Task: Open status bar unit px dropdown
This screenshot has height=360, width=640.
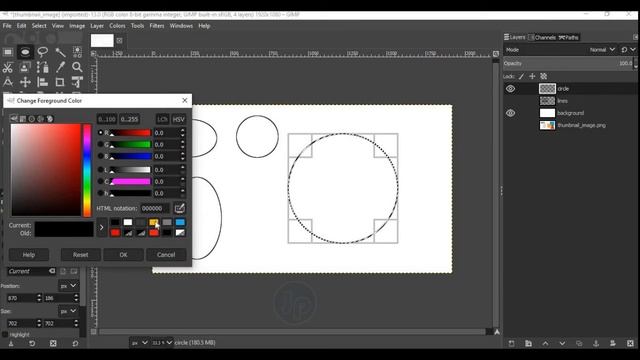Action: click(139, 343)
